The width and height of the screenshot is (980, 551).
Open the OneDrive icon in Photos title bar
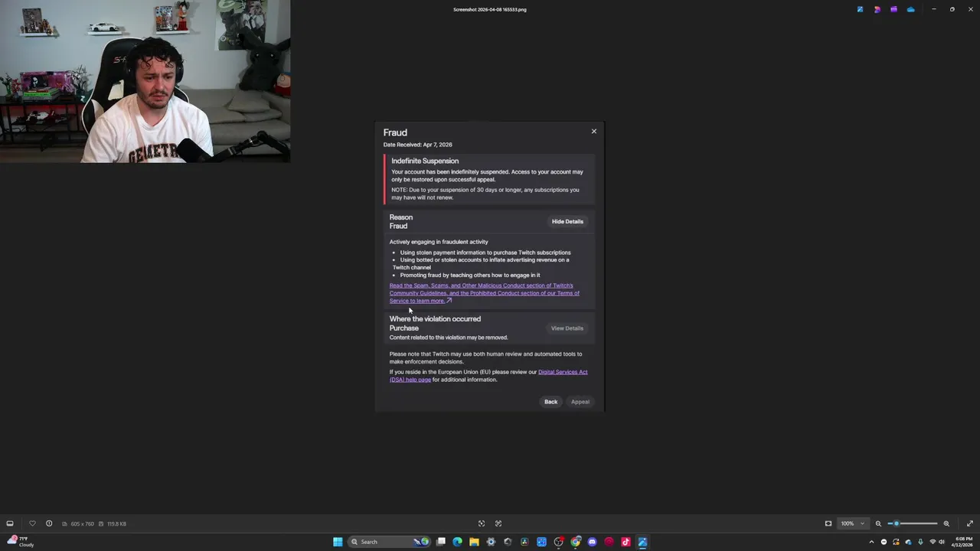[910, 9]
